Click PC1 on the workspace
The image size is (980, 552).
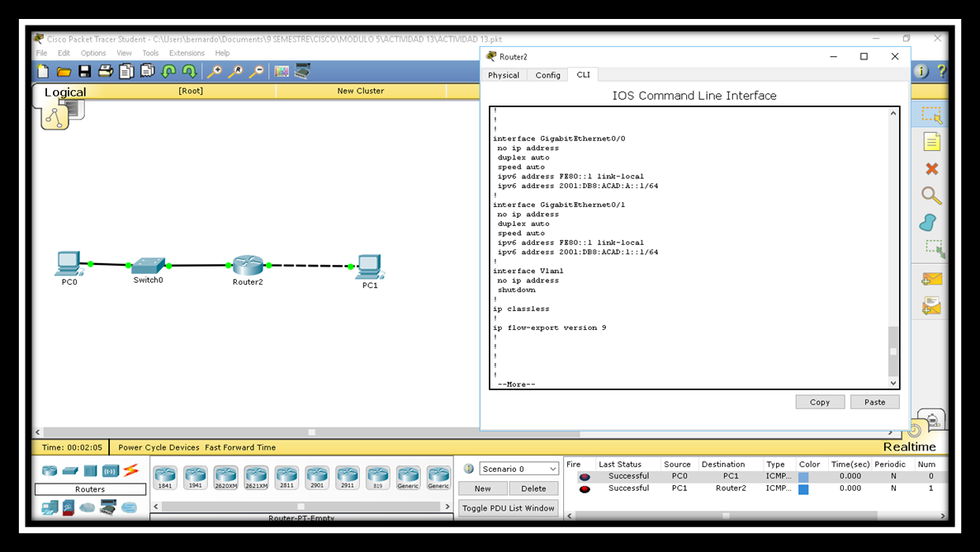[x=370, y=267]
